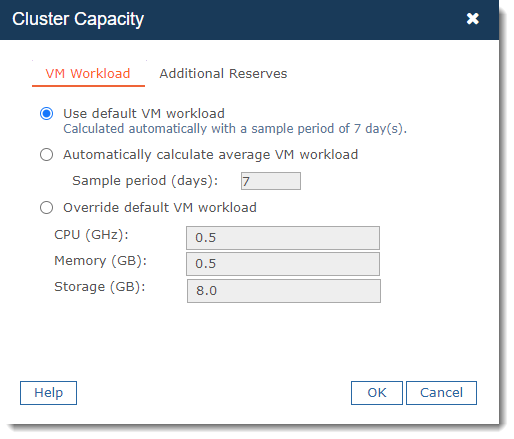Click the "Use default VM workload" label text
514x439 pixels.
pos(144,114)
